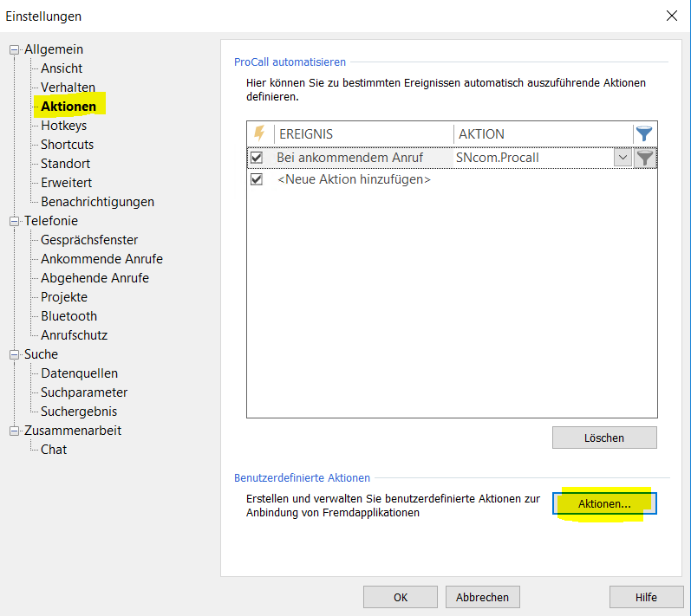Image resolution: width=691 pixels, height=616 pixels.
Task: Open the 'Aktionen...' custom actions button
Action: click(x=603, y=504)
